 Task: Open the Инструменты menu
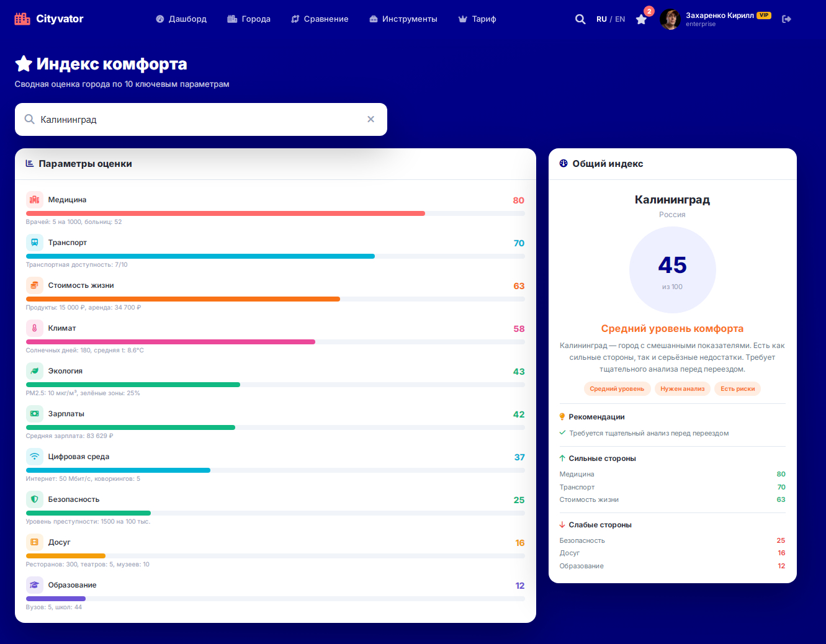403,19
